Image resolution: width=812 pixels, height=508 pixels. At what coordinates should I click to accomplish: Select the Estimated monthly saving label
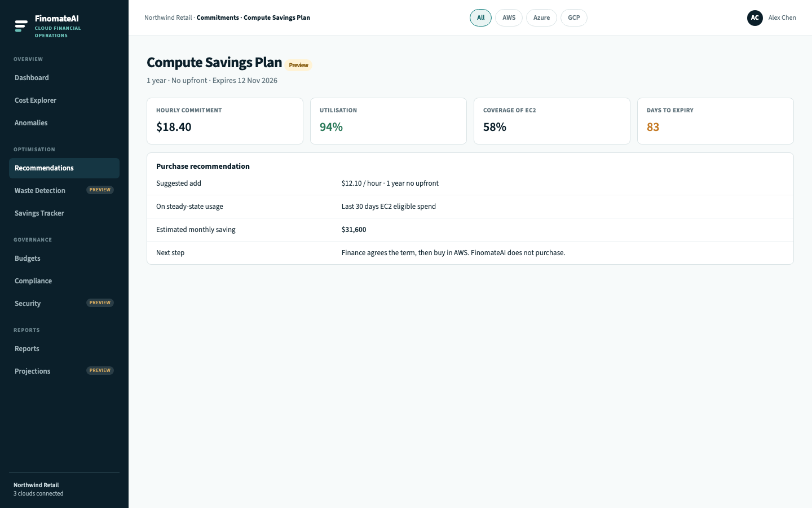(x=196, y=230)
